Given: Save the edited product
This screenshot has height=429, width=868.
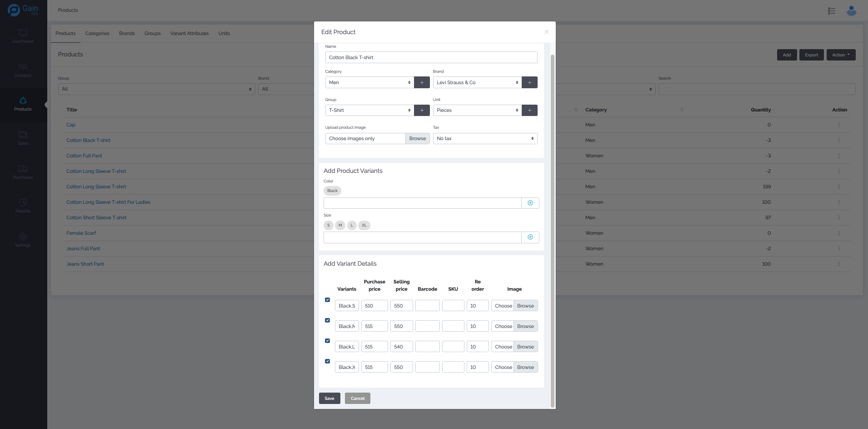Looking at the screenshot, I should tap(329, 398).
